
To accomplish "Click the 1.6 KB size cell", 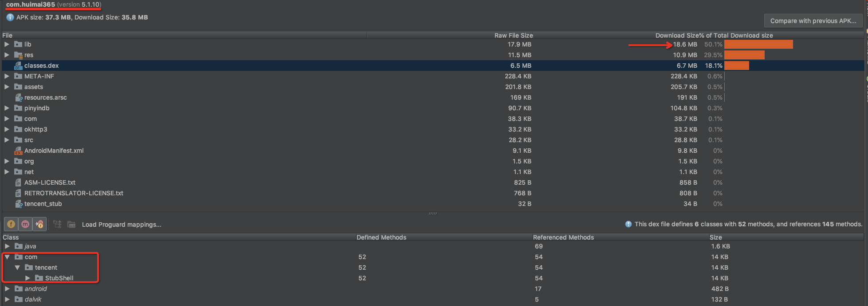I will pos(720,246).
